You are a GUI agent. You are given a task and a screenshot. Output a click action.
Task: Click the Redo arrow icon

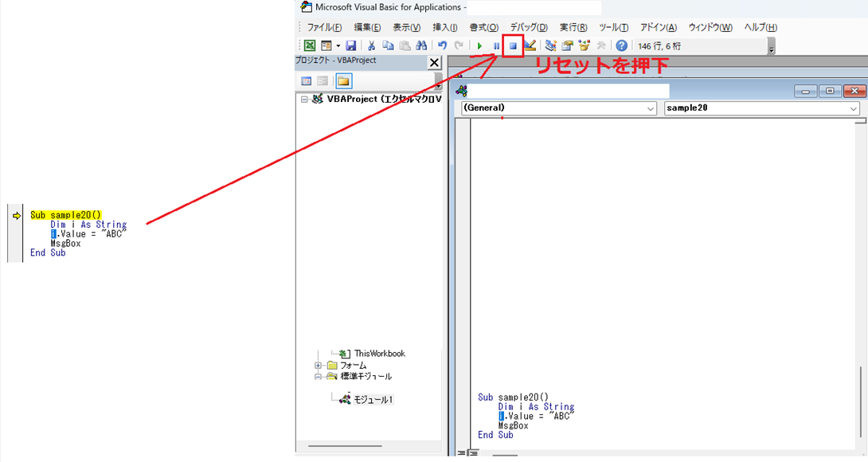[459, 46]
